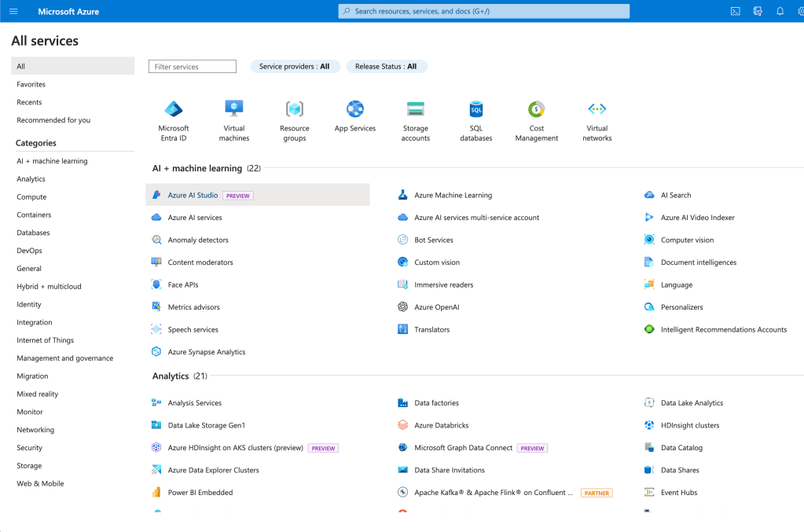Click the Data factories icon
Screen dimensions: 804x532
tap(403, 403)
